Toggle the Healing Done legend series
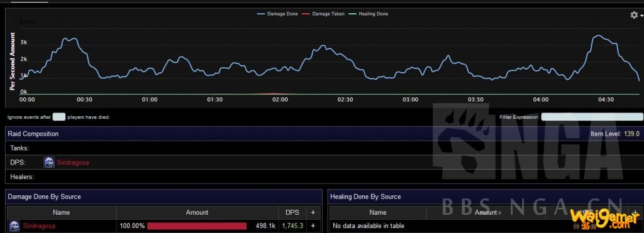644x233 pixels. [x=368, y=14]
